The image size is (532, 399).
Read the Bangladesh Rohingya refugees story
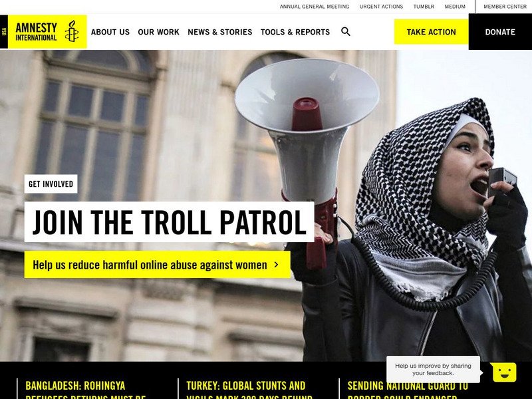point(86,391)
